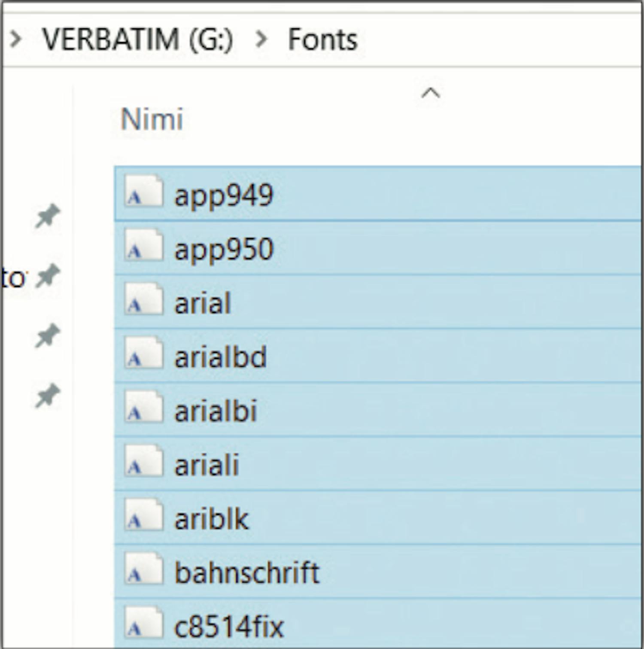Viewport: 644px width, 649px height.
Task: Click the sort arrow above Nimi column
Action: (x=431, y=93)
